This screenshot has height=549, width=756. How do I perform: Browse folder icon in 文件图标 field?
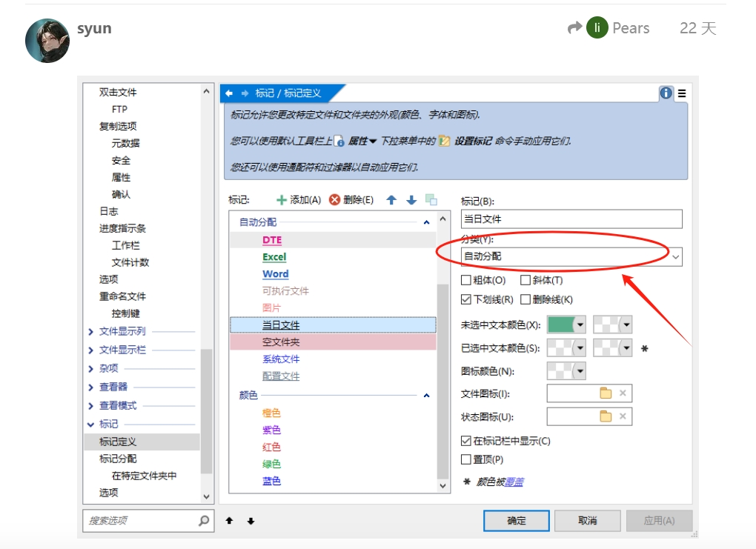click(x=606, y=393)
